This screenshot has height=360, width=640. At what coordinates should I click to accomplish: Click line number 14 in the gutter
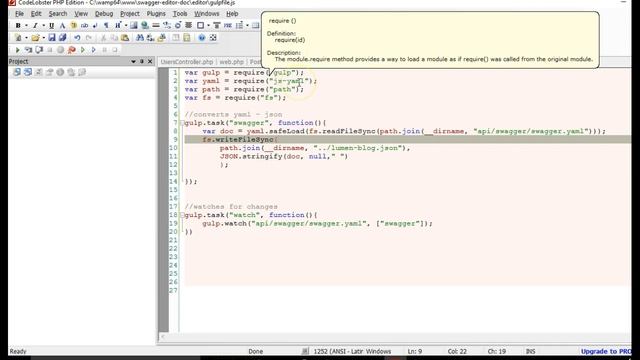(173, 182)
